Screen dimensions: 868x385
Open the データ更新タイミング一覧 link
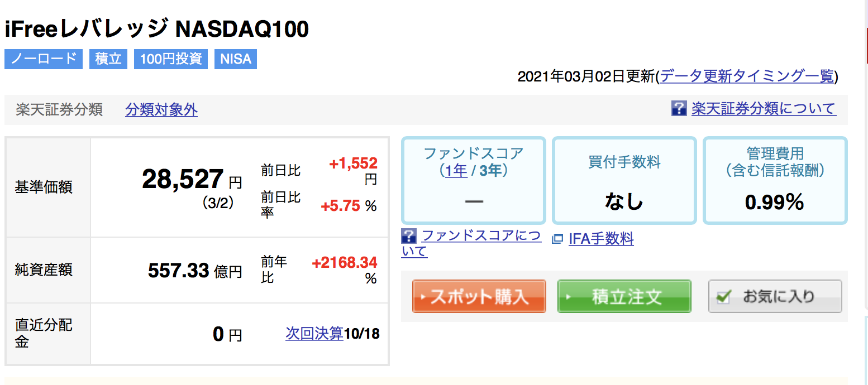tap(747, 76)
